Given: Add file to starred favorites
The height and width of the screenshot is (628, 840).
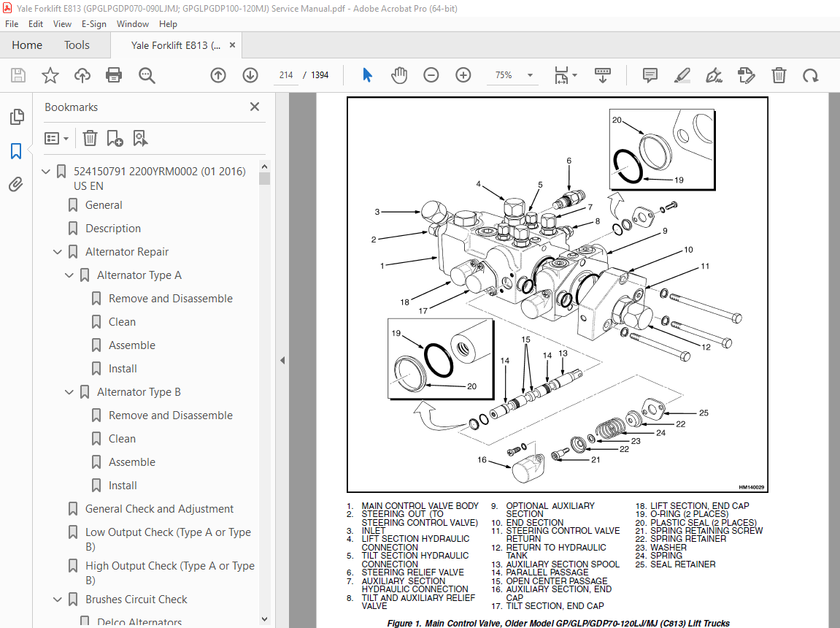Looking at the screenshot, I should click(x=50, y=75).
